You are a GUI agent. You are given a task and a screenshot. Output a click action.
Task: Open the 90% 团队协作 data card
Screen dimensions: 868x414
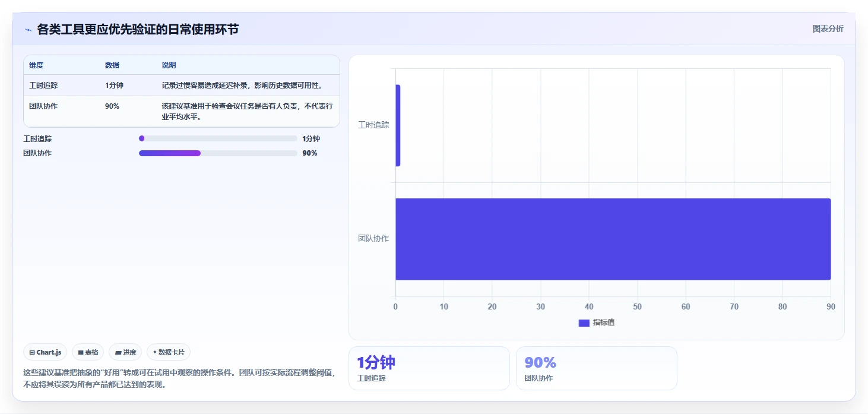[596, 368]
